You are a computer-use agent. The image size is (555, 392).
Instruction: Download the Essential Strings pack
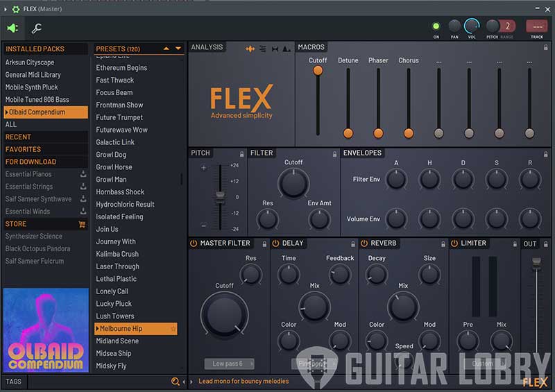pyautogui.click(x=83, y=186)
